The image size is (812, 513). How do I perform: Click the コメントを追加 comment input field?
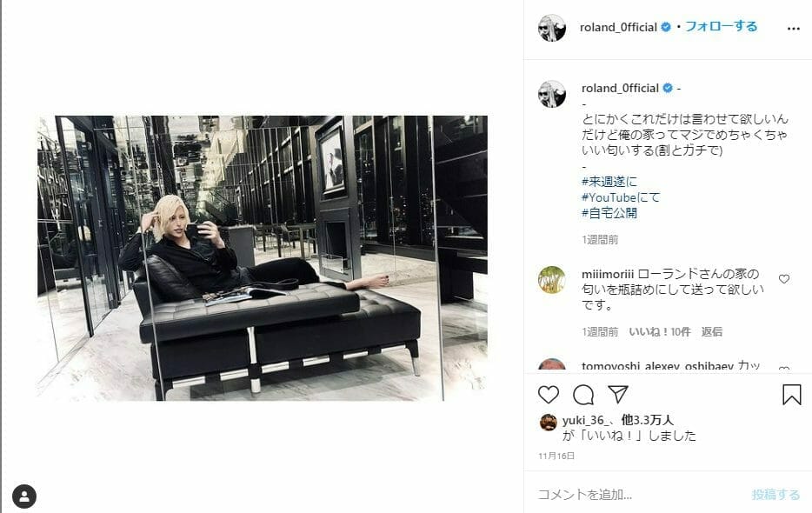pos(640,495)
